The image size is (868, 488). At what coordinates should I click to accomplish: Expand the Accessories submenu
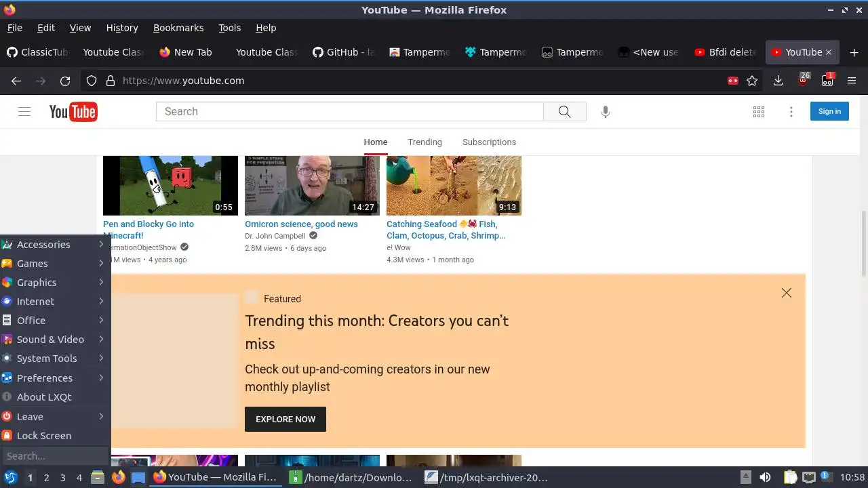click(x=54, y=245)
